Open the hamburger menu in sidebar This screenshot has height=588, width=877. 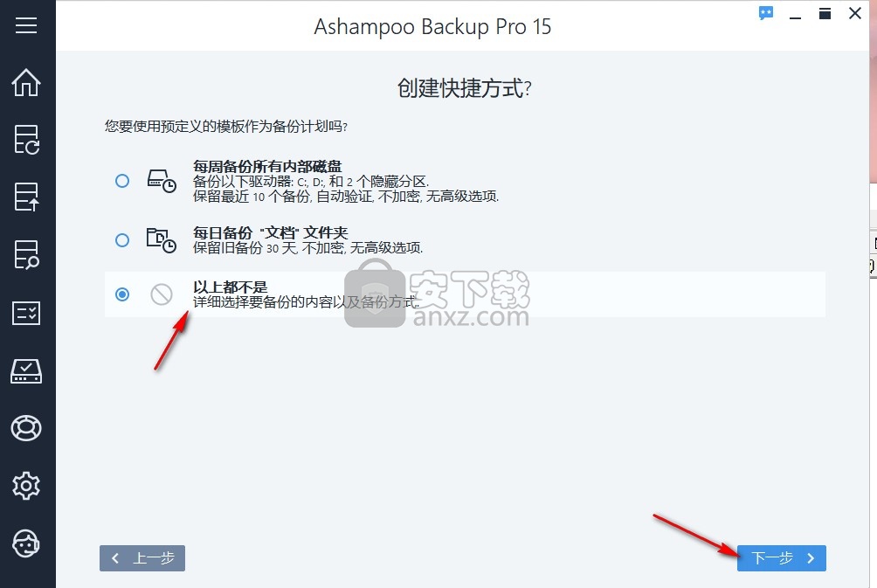(26, 25)
